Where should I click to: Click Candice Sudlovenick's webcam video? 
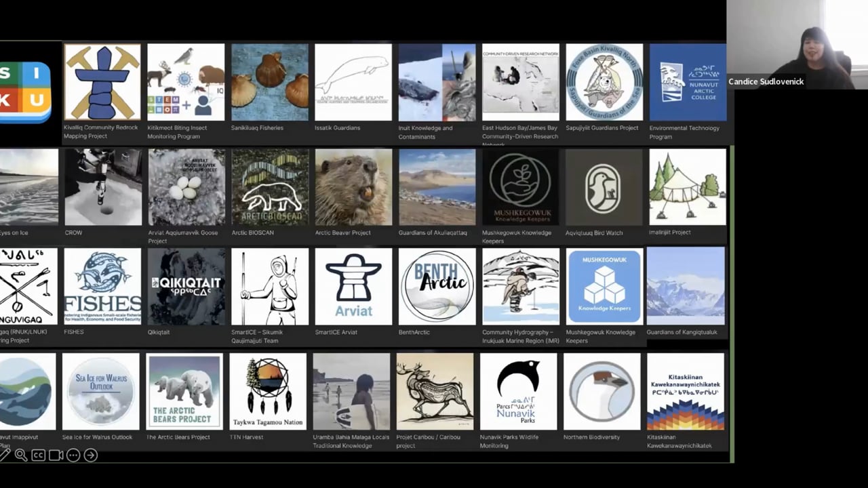[x=797, y=45]
